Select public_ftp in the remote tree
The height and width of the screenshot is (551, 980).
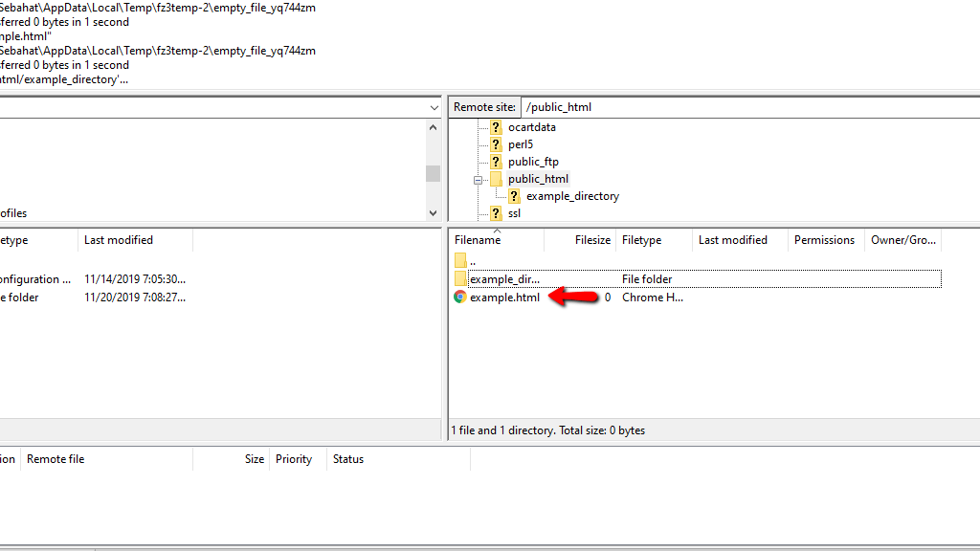[x=533, y=162]
